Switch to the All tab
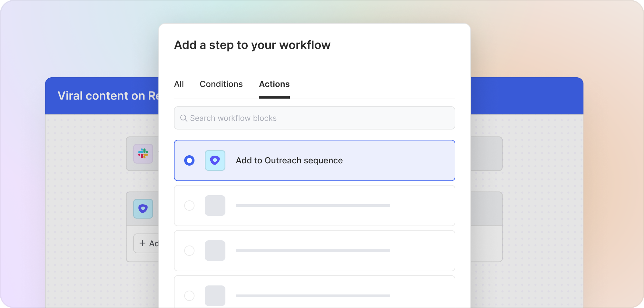The image size is (644, 308). pos(179,84)
